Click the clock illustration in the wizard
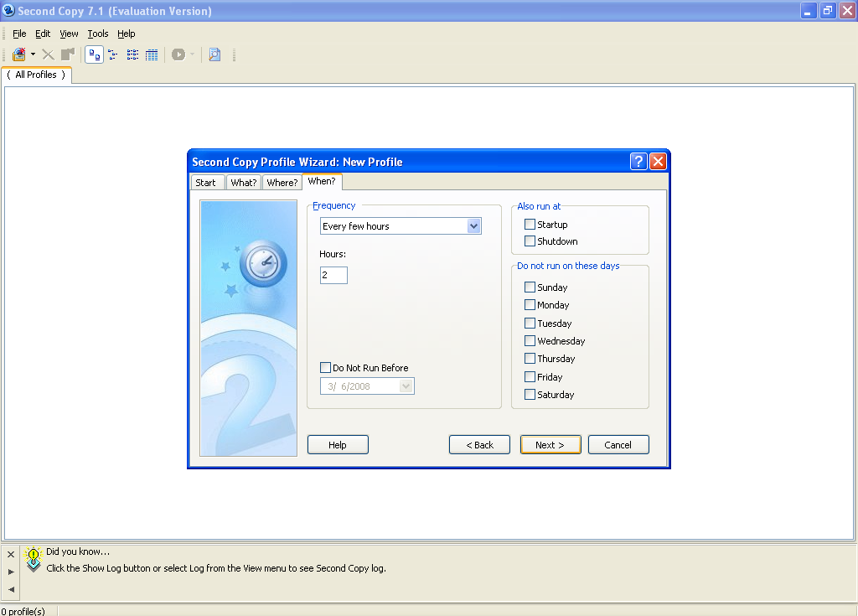The height and width of the screenshot is (616, 858). [x=263, y=263]
